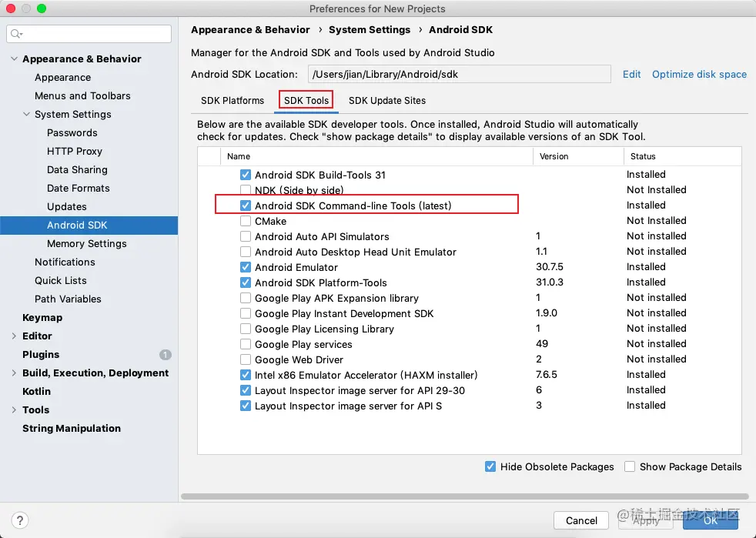756x538 pixels.
Task: Open Kotlin settings
Action: click(37, 392)
